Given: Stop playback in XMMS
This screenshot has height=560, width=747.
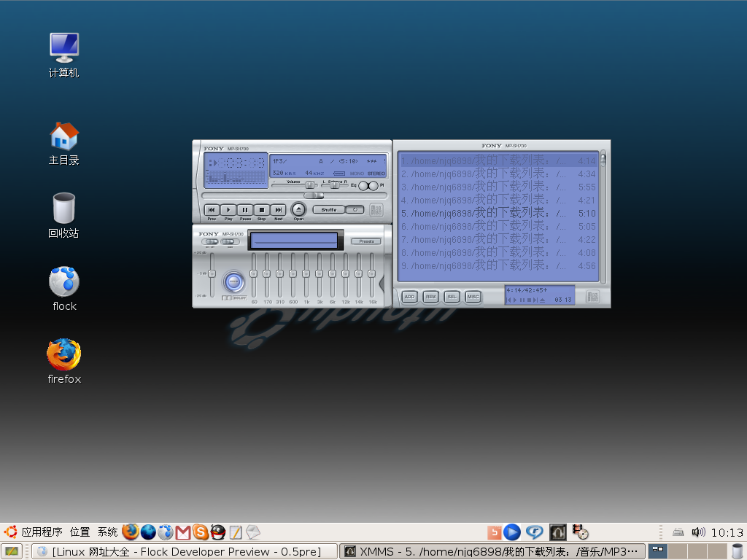Looking at the screenshot, I should [x=262, y=210].
